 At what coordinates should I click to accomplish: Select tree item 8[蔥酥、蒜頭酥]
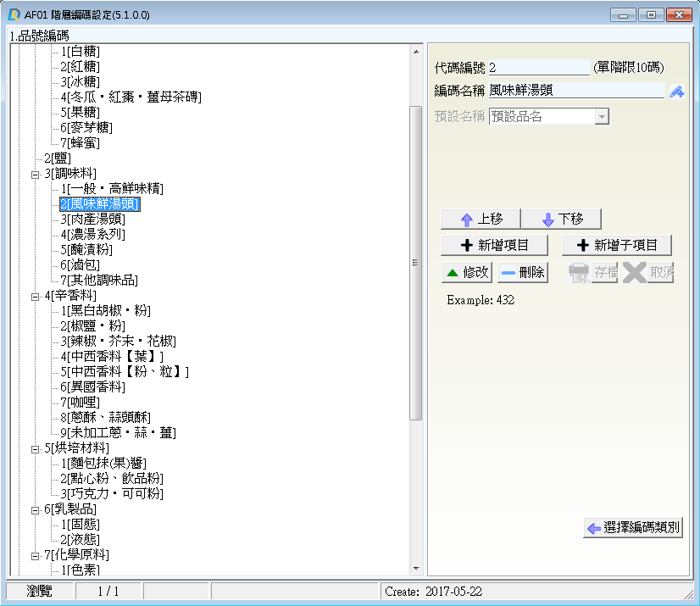coord(106,418)
